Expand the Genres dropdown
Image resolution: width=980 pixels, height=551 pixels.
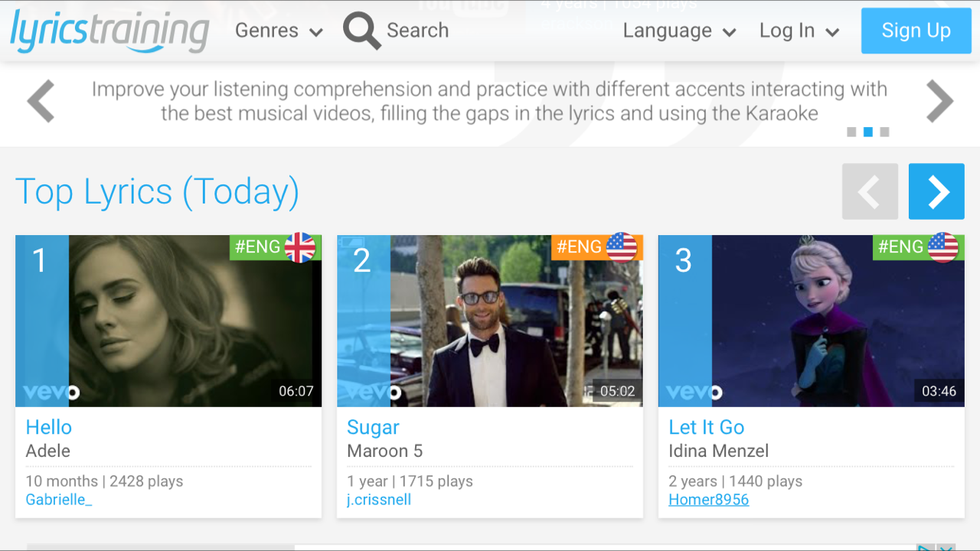[279, 31]
